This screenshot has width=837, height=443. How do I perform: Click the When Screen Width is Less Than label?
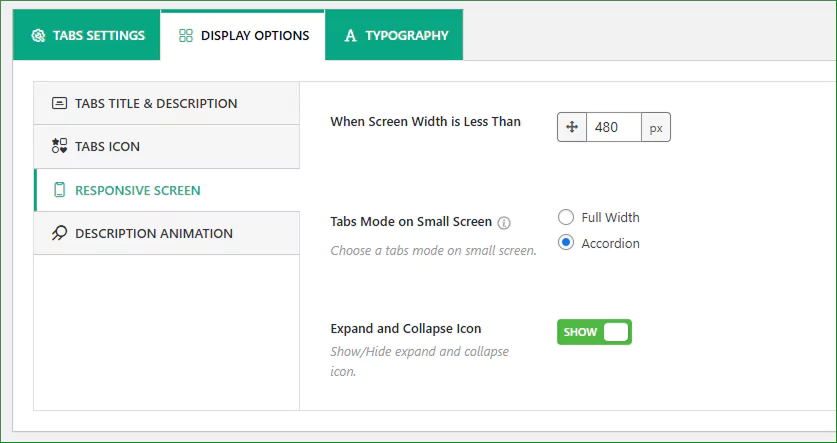click(x=425, y=122)
